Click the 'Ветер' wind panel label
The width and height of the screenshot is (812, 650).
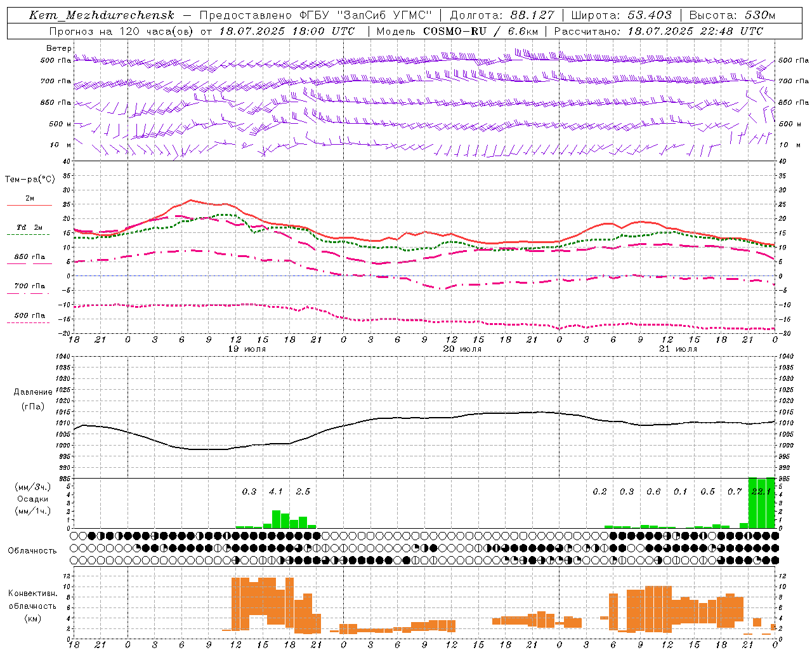[x=59, y=48]
